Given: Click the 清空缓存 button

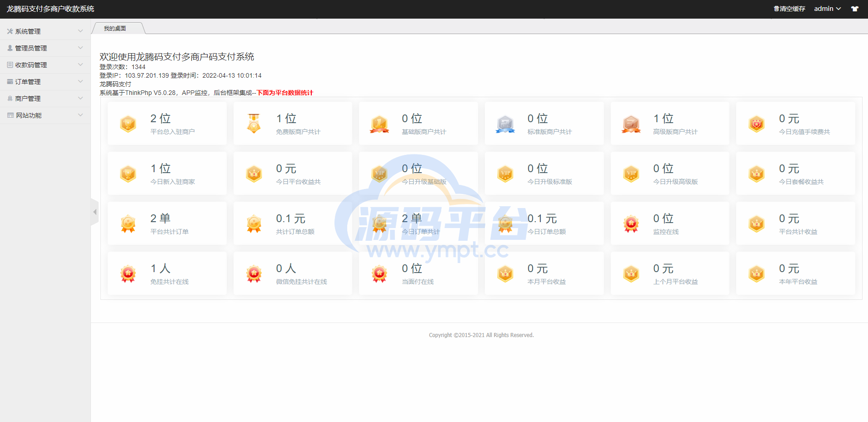Looking at the screenshot, I should [x=789, y=9].
